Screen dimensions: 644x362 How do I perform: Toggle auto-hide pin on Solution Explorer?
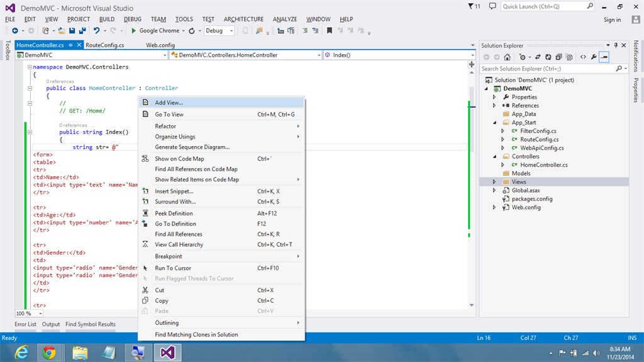pos(616,45)
